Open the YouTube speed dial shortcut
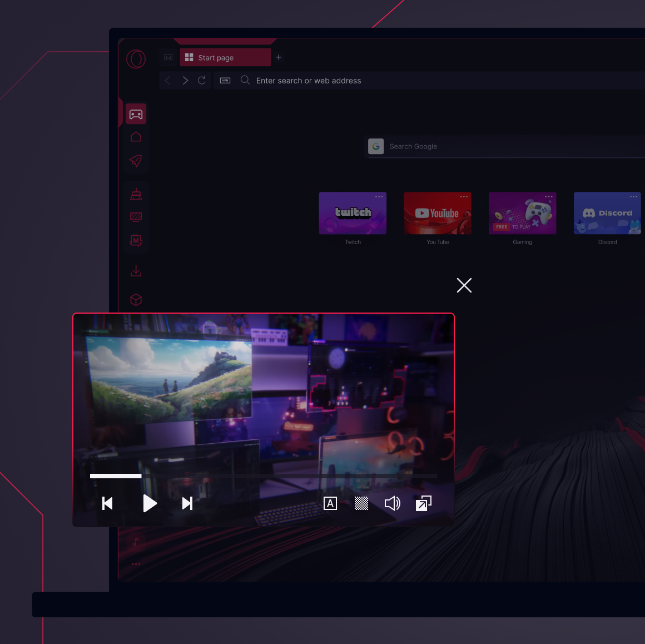 click(438, 213)
